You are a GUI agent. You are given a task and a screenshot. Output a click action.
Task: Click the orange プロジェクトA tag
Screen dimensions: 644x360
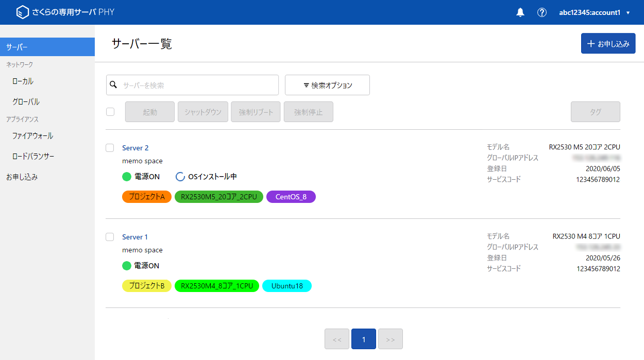coord(147,197)
